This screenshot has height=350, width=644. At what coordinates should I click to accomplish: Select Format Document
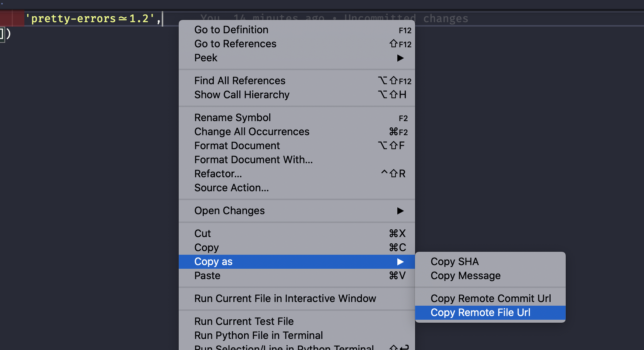click(237, 145)
